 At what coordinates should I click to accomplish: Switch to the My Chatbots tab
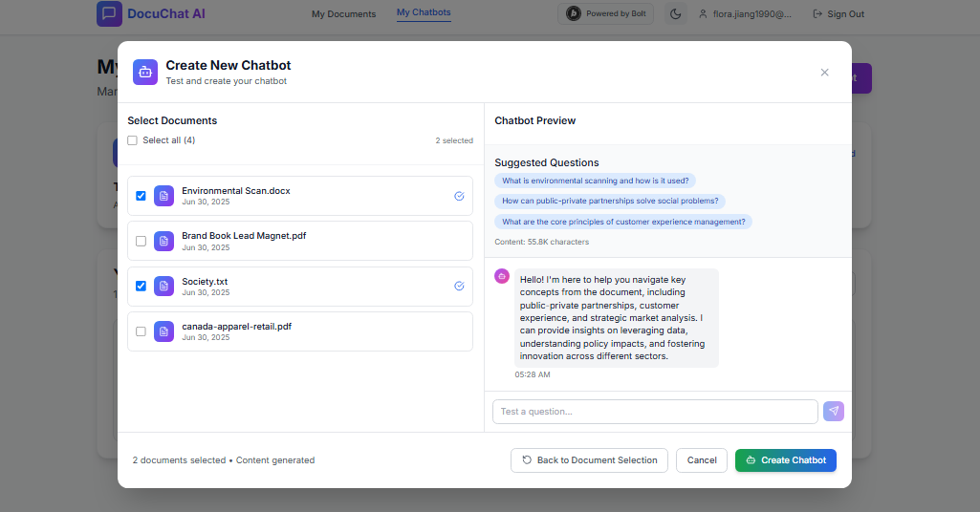(x=424, y=13)
